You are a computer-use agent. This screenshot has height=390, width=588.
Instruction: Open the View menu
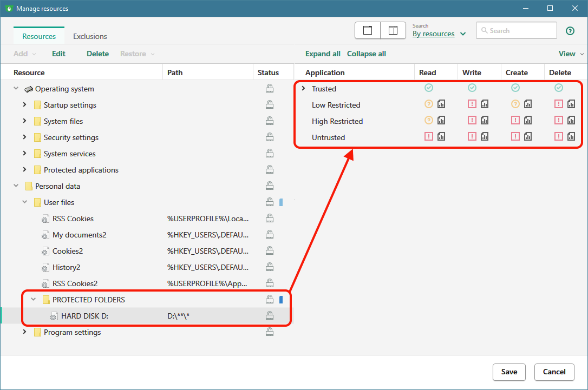click(x=571, y=54)
